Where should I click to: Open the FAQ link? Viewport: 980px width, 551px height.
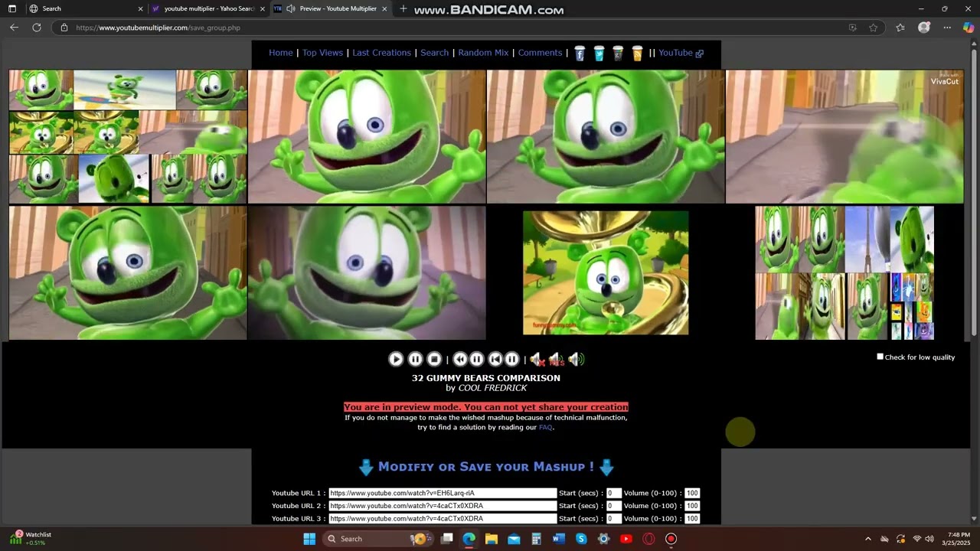pos(545,427)
